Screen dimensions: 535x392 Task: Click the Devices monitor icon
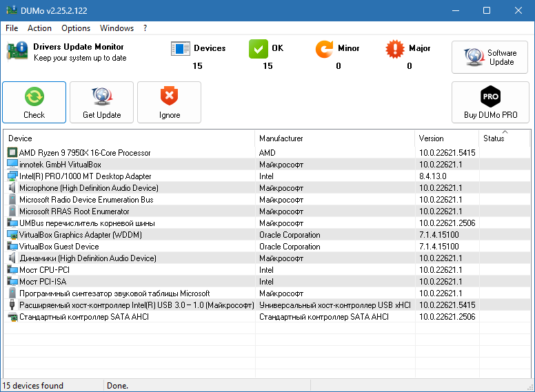click(x=181, y=49)
